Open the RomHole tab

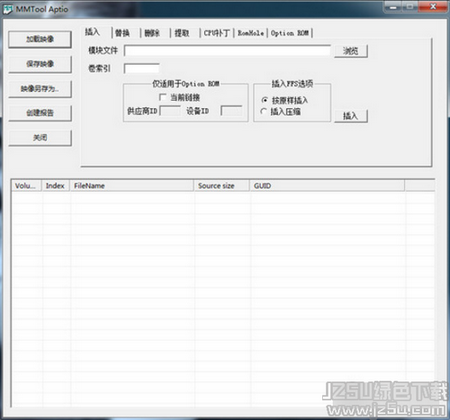(x=251, y=33)
